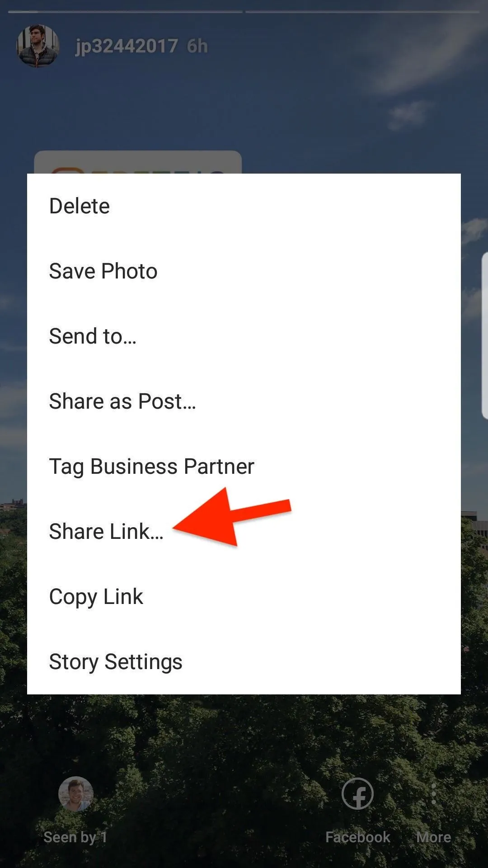Image resolution: width=488 pixels, height=868 pixels.
Task: Jump to first story progress segment
Action: click(x=125, y=12)
